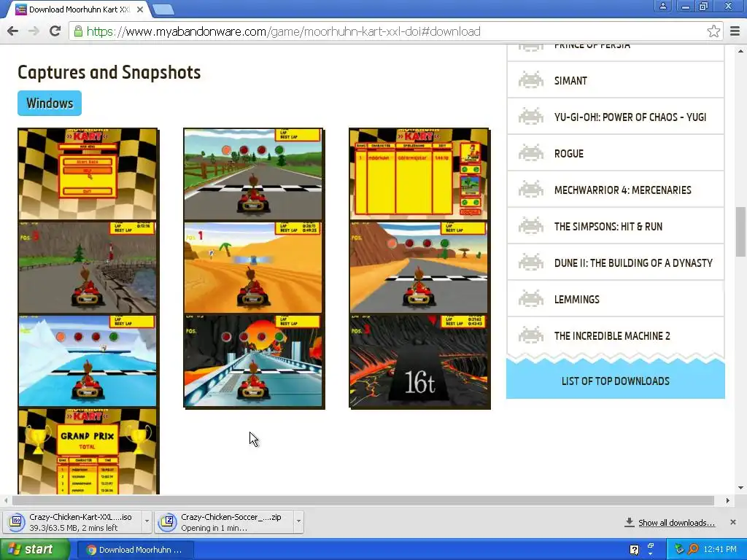Screen dimensions: 747x560
Task: Open the Download Moorhuhn taskbar item
Action: pyautogui.click(x=135, y=550)
